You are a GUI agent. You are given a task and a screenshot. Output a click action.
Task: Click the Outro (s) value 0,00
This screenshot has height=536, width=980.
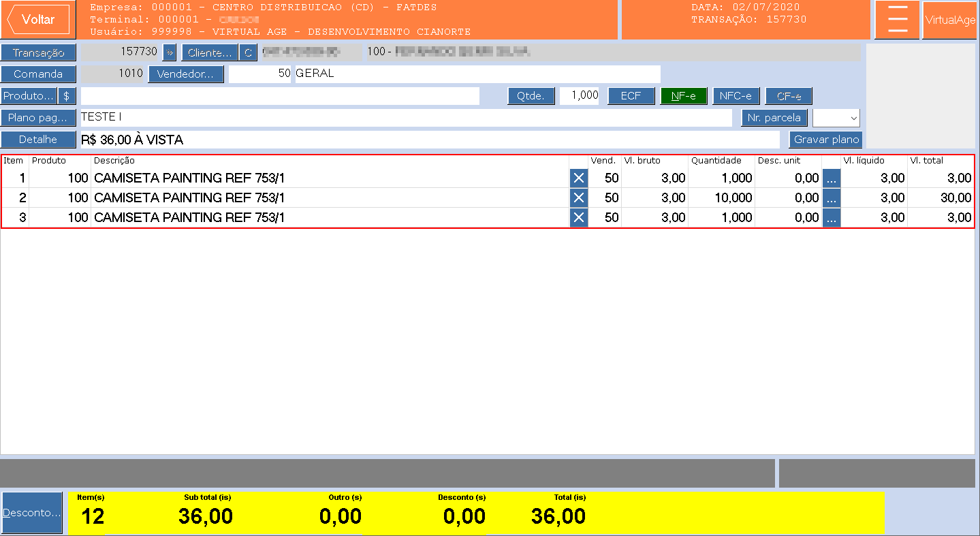[341, 516]
